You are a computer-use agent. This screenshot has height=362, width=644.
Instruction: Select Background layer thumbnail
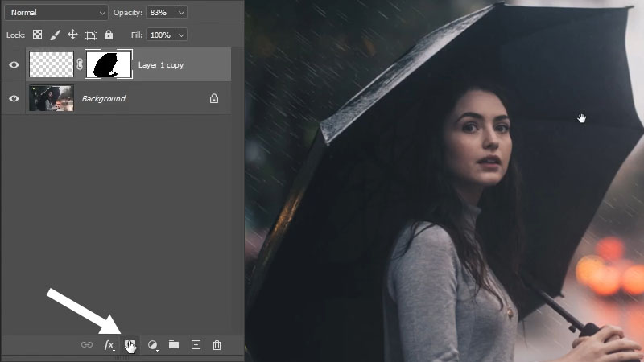(x=52, y=98)
